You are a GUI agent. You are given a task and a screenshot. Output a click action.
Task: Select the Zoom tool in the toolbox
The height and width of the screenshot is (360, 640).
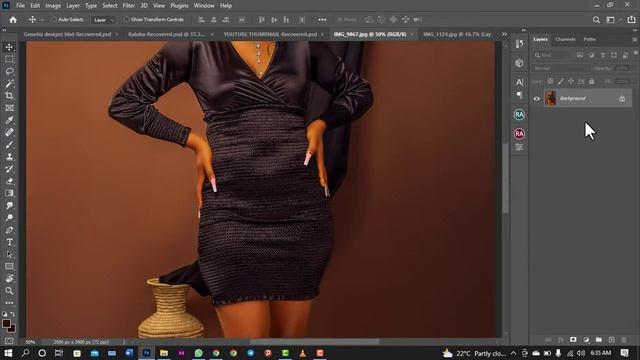click(9, 291)
